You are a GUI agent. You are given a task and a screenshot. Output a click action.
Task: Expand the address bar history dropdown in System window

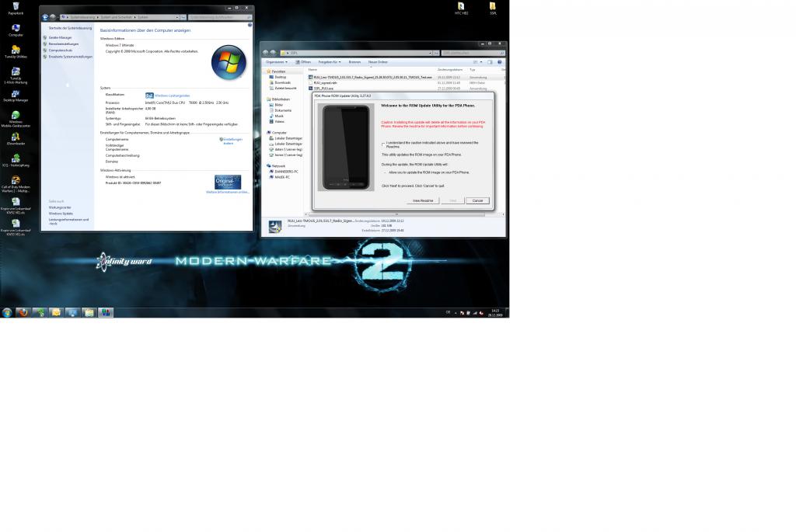(x=177, y=17)
